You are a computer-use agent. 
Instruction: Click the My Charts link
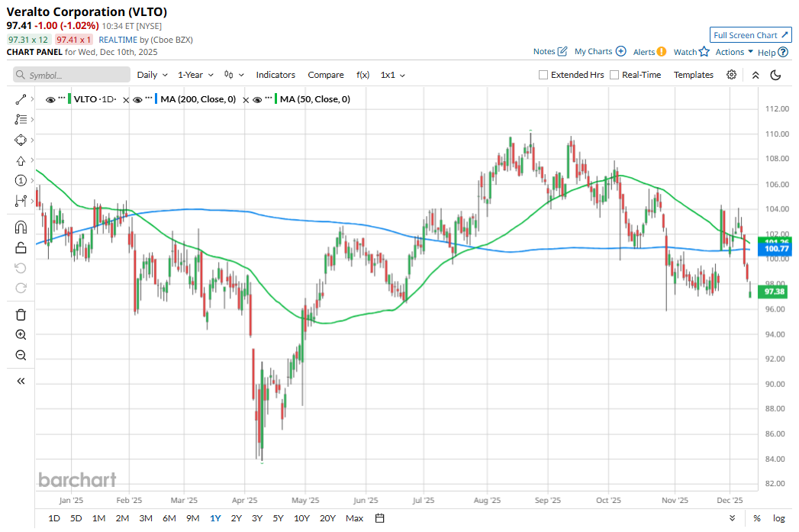tap(593, 51)
